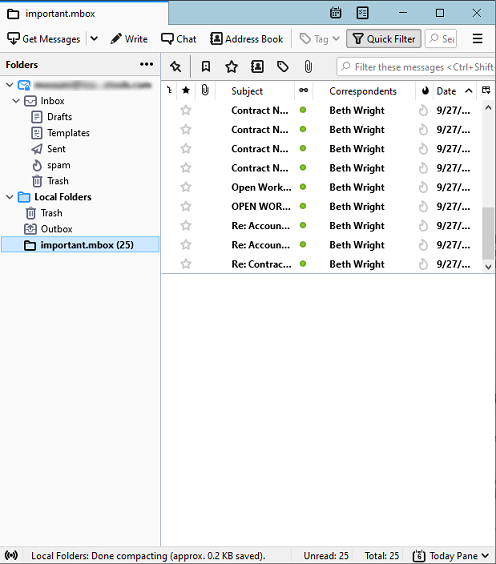
Task: Open Folders pane options menu
Action: (x=146, y=64)
